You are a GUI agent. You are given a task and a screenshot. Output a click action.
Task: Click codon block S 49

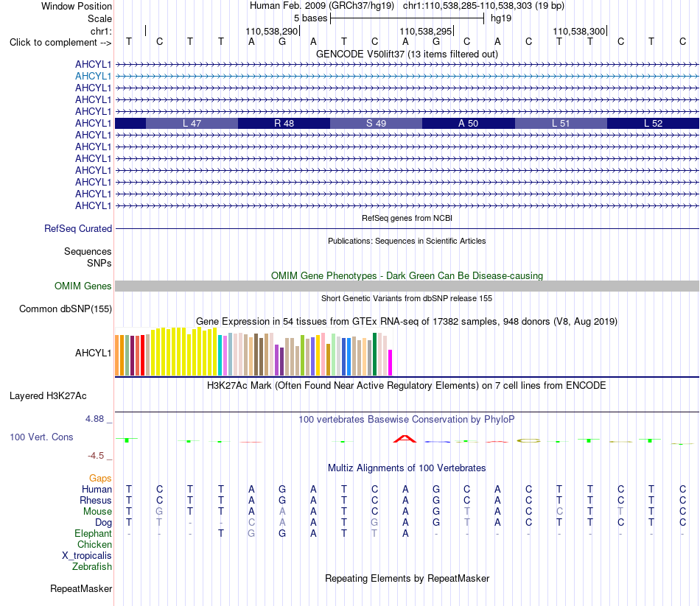click(376, 123)
